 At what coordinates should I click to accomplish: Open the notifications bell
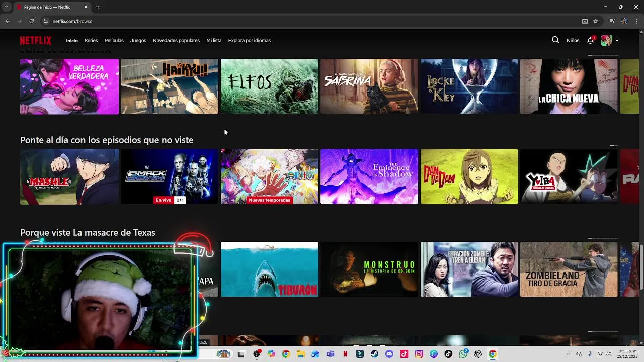click(591, 40)
